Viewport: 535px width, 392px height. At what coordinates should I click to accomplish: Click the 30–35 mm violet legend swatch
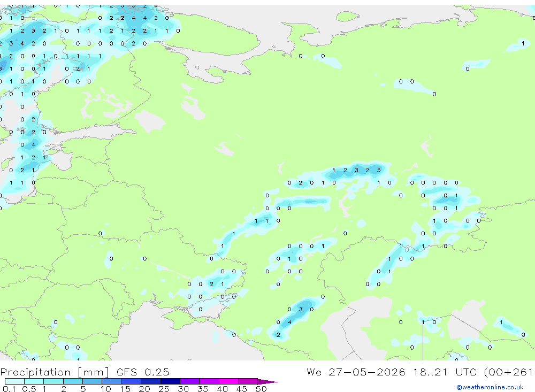pos(190,381)
